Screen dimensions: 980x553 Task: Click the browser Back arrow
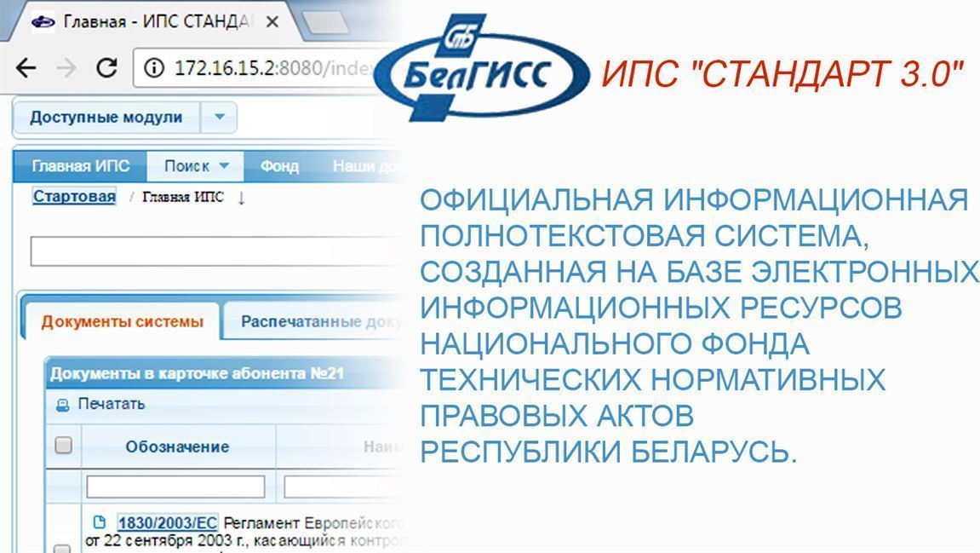26,68
